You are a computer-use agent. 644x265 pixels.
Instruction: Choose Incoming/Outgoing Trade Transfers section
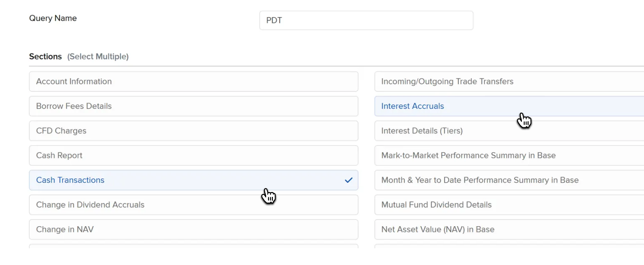[509, 81]
